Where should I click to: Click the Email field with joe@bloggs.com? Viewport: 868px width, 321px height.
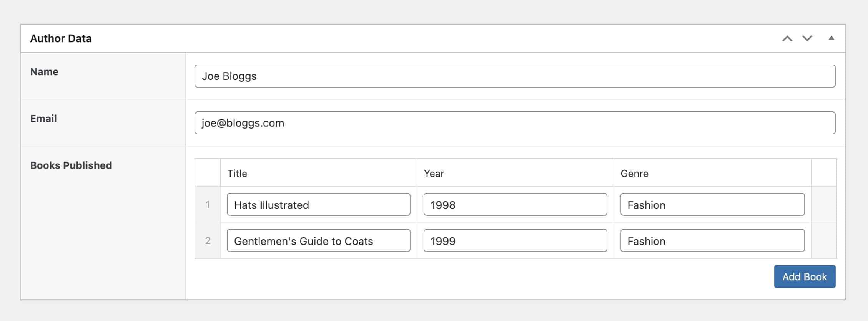click(514, 123)
